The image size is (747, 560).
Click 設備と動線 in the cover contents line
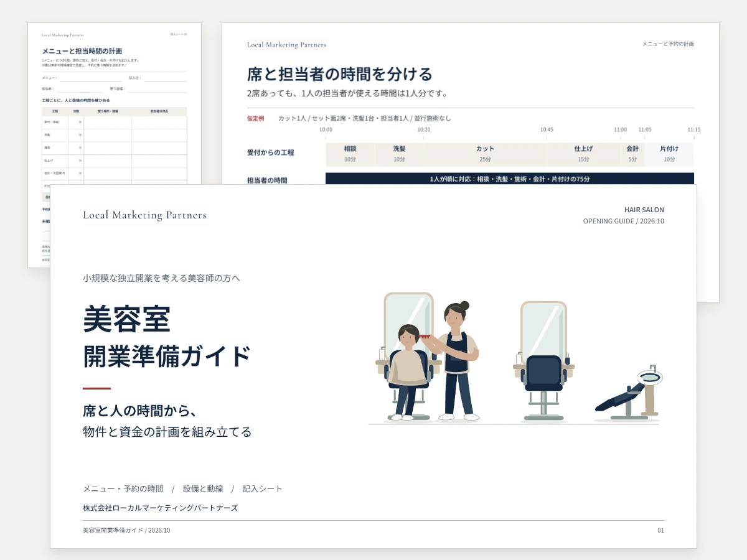(203, 489)
